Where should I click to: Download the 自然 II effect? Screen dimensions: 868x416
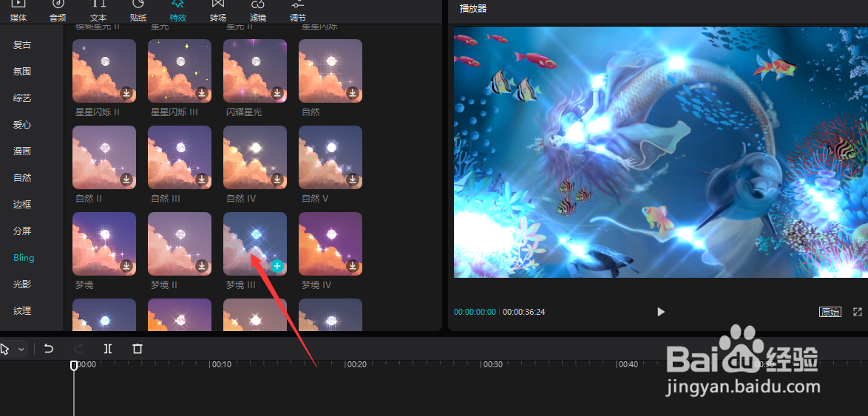point(126,180)
